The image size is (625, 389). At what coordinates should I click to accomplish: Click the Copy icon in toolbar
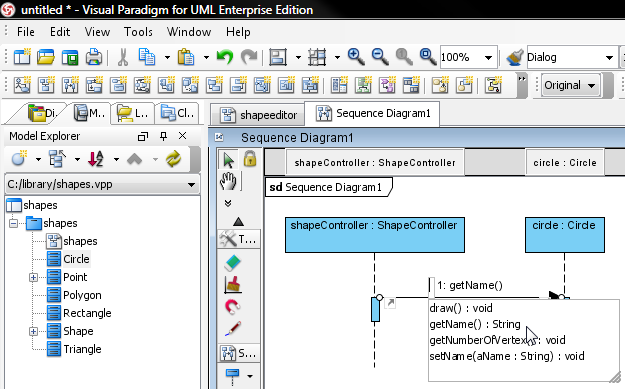pyautogui.click(x=147, y=57)
